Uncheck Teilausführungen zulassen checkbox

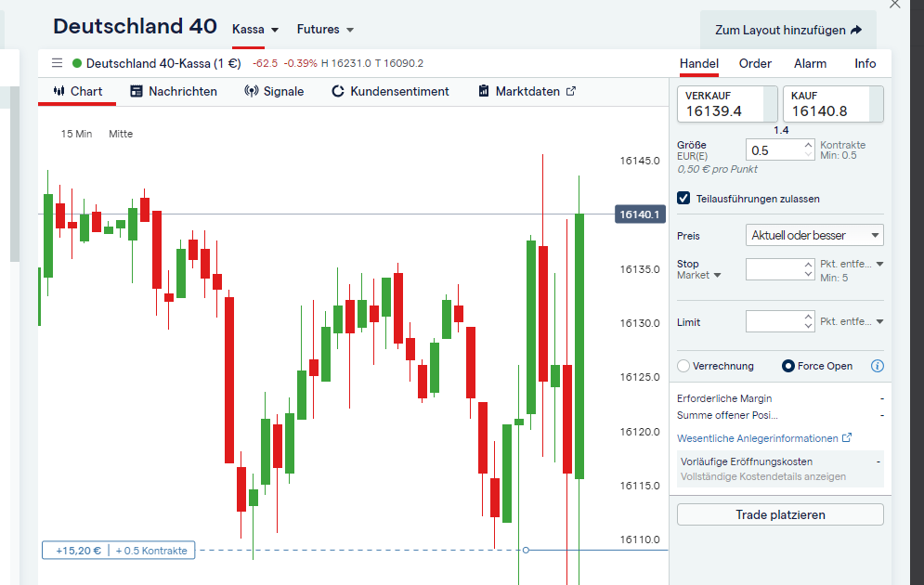tap(683, 199)
